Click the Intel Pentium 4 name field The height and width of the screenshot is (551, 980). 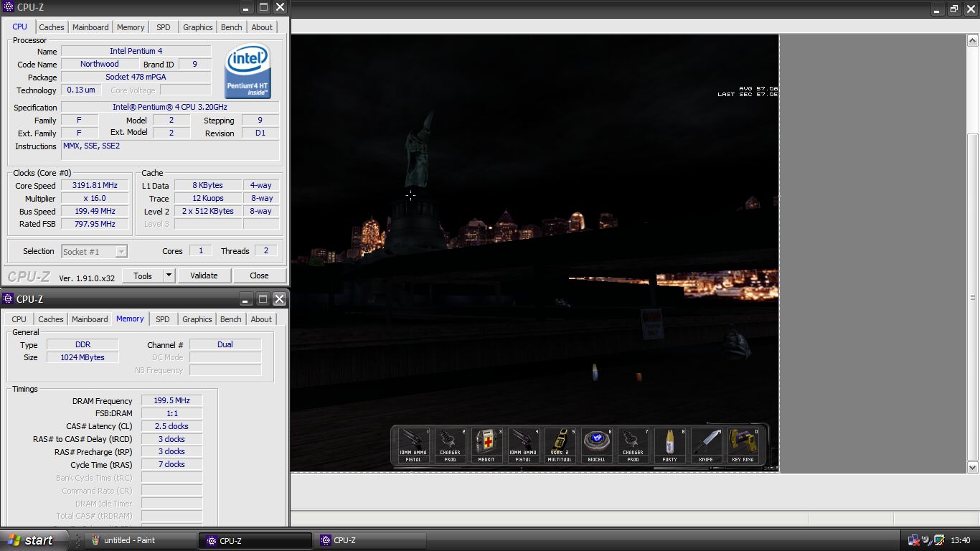(136, 51)
